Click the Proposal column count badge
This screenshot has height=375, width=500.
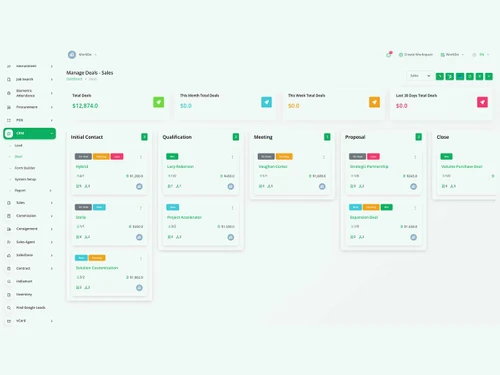click(419, 137)
